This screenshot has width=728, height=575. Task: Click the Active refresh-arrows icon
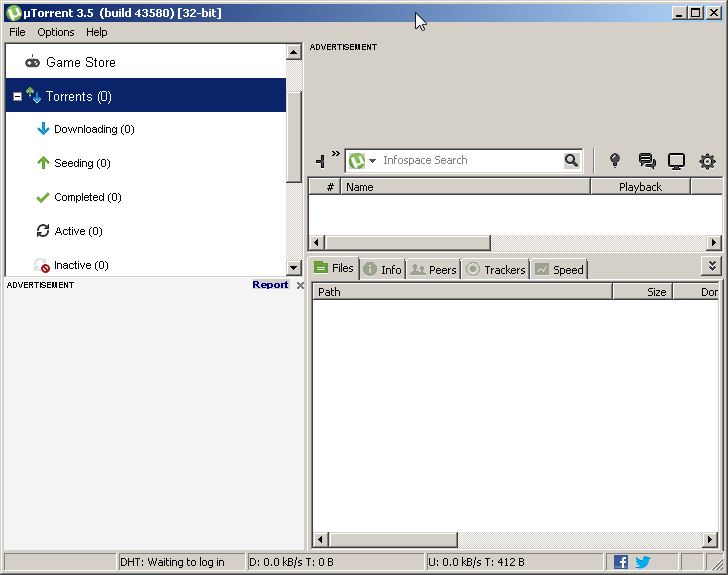[43, 230]
